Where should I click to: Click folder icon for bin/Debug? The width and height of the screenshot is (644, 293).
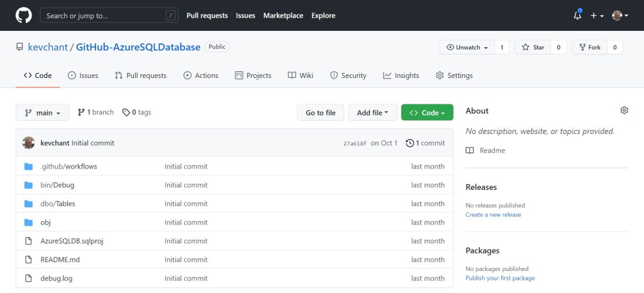tap(28, 185)
